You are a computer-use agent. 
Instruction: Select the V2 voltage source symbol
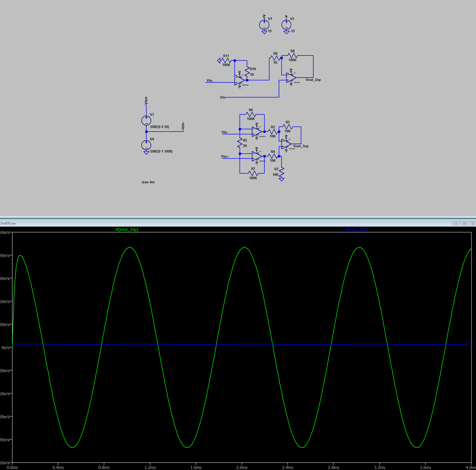pos(286,25)
